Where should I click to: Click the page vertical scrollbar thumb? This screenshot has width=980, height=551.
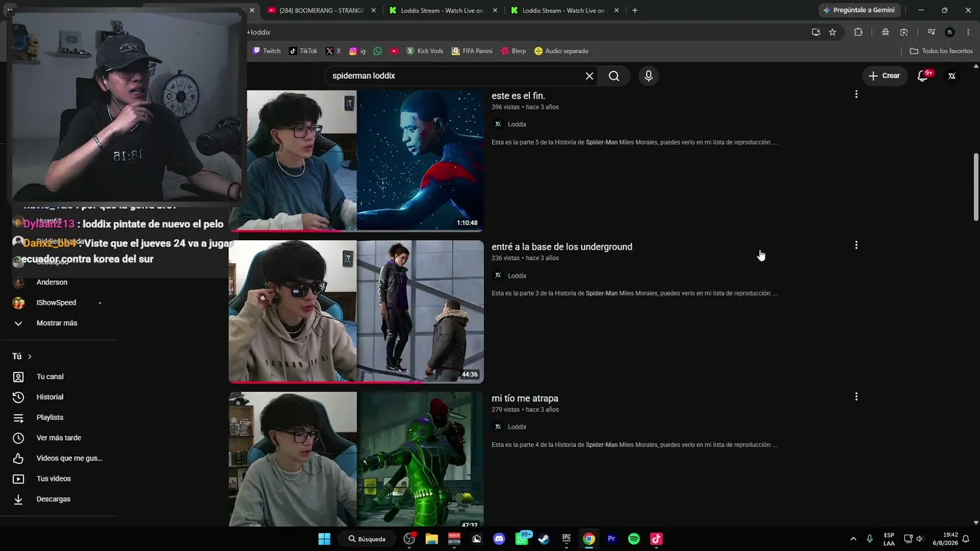(x=975, y=187)
